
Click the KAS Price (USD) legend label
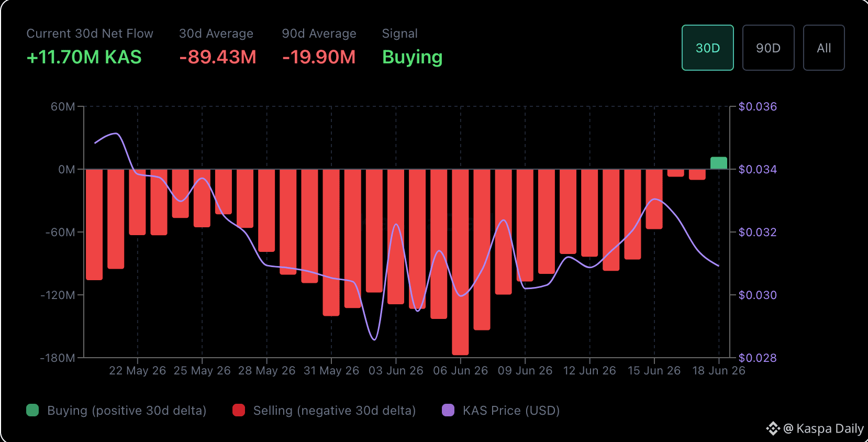(x=511, y=411)
